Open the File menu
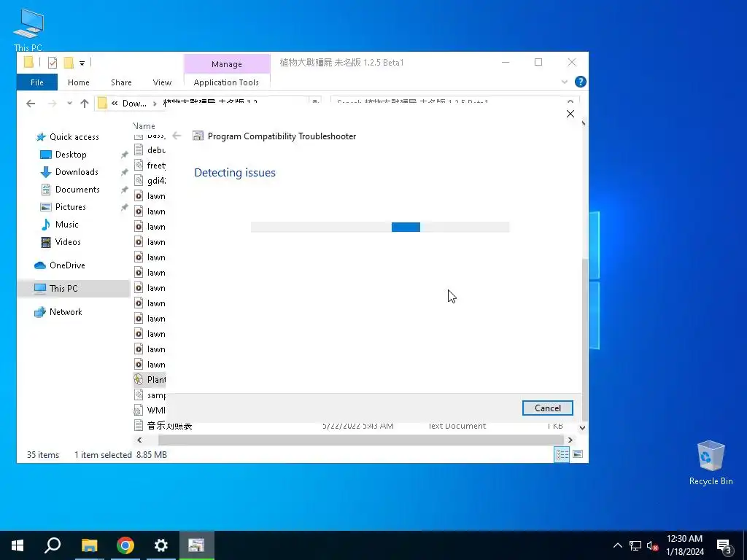This screenshot has height=560, width=747. [x=36, y=82]
